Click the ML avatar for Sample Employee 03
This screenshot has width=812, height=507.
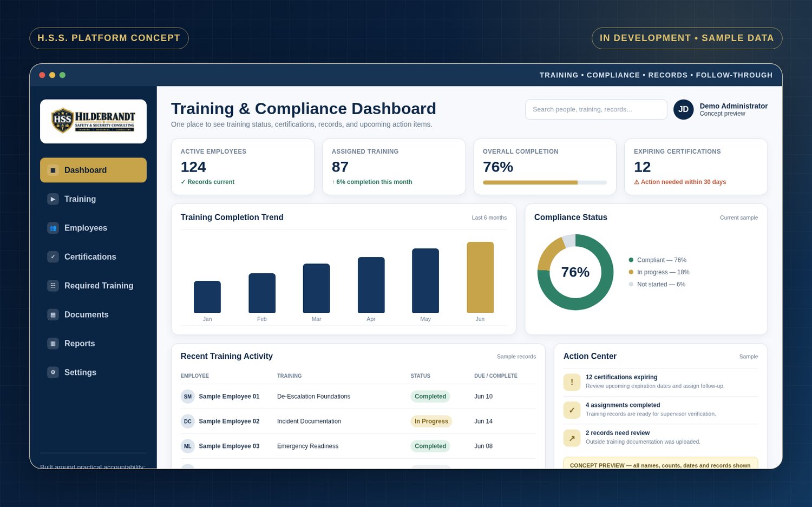[188, 446]
